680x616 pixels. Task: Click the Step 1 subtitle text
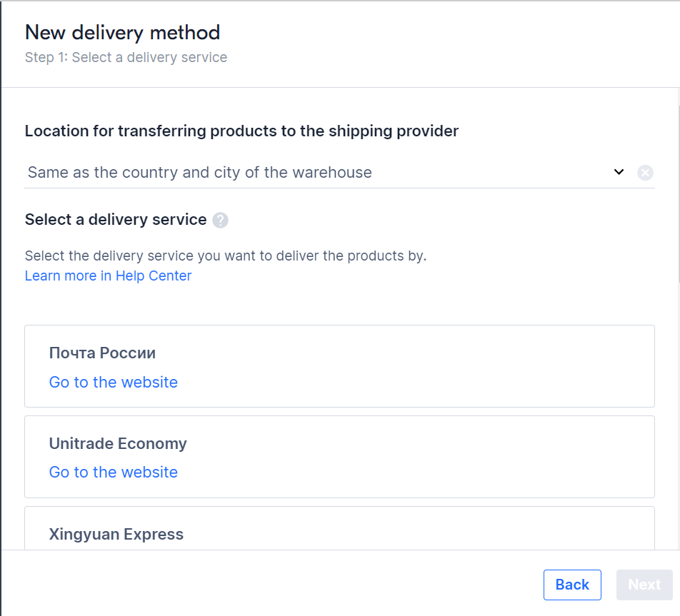[x=126, y=57]
